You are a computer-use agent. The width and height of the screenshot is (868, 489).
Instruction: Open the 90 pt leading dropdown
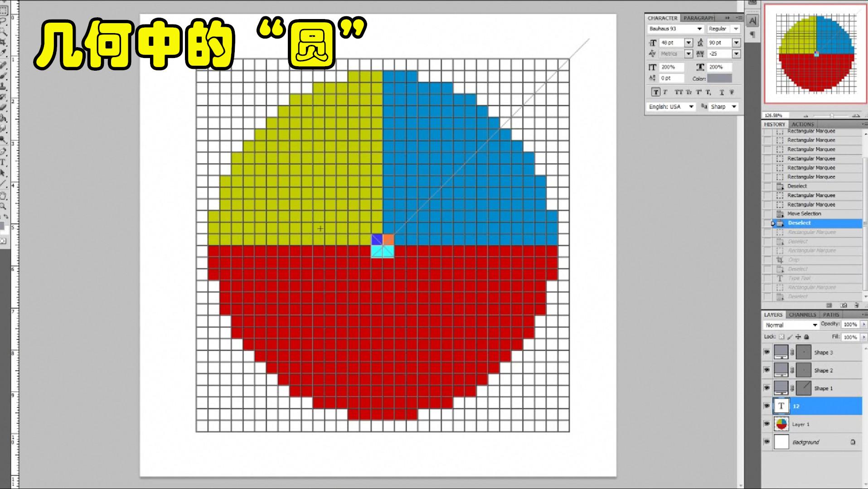point(737,43)
